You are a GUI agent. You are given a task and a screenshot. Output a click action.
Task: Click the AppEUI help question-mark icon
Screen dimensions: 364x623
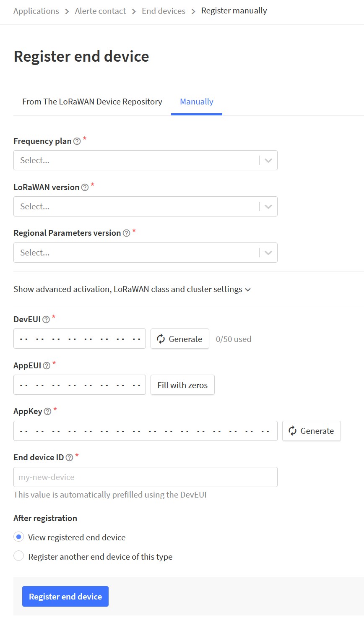(47, 366)
